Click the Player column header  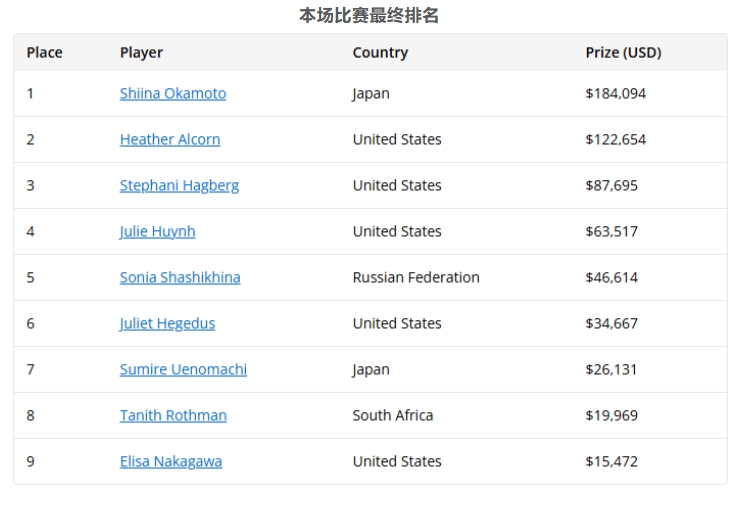point(141,52)
